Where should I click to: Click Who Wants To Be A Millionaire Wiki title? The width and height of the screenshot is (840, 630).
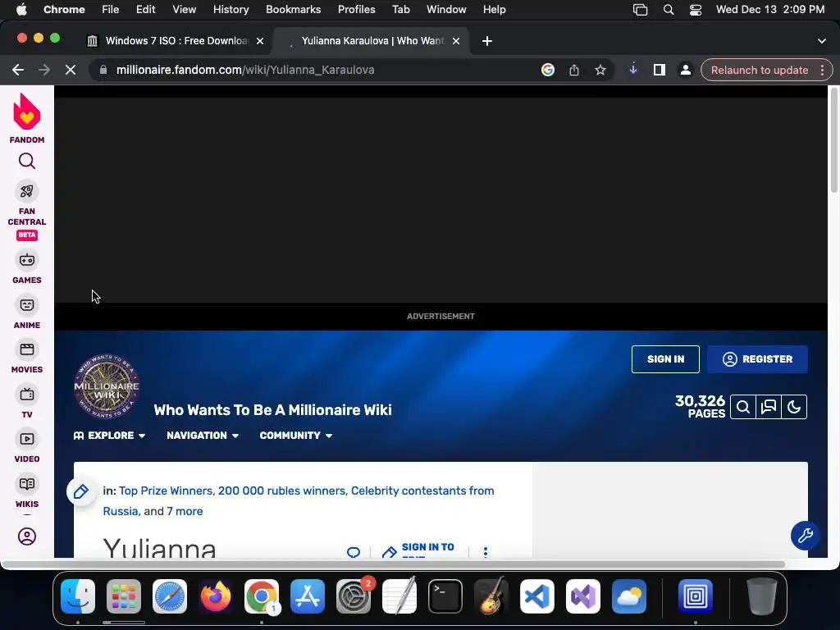point(272,410)
